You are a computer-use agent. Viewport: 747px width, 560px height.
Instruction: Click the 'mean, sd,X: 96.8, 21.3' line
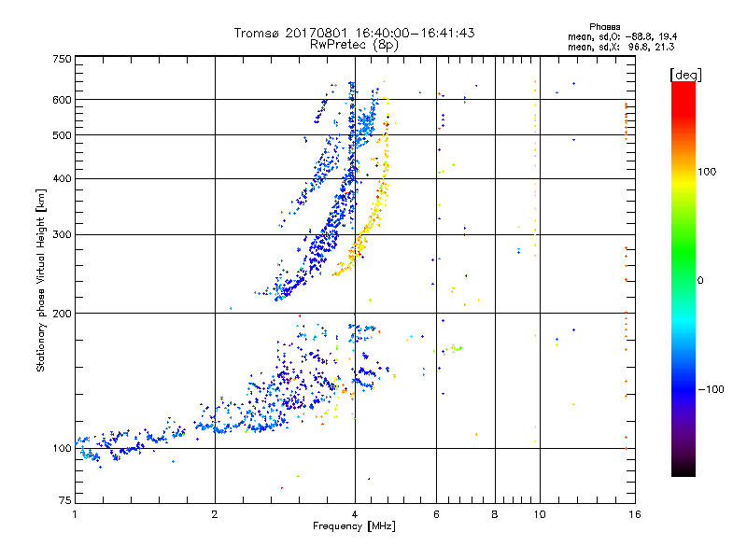tap(621, 47)
